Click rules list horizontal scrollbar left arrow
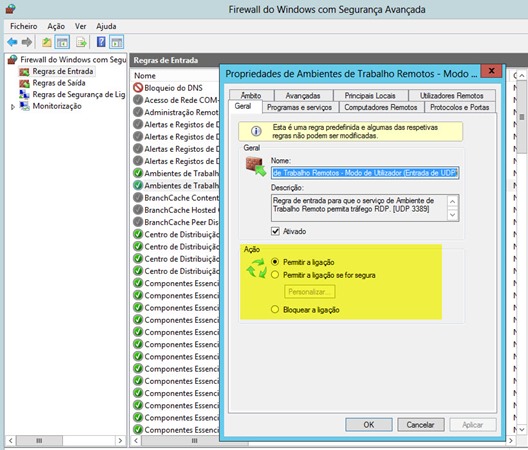The height and width of the screenshot is (450, 528). tap(136, 441)
